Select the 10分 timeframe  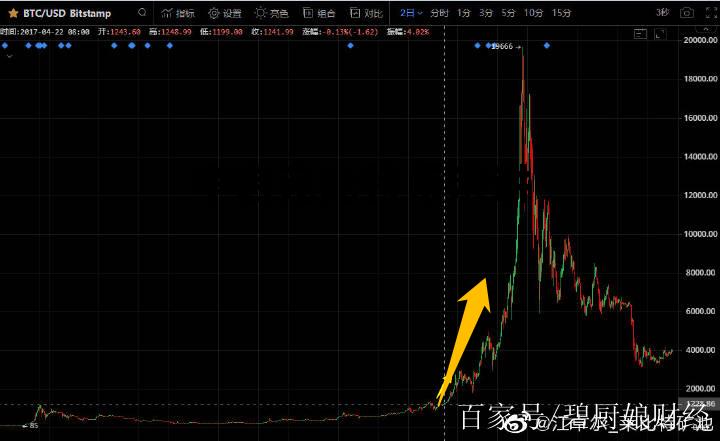point(533,13)
